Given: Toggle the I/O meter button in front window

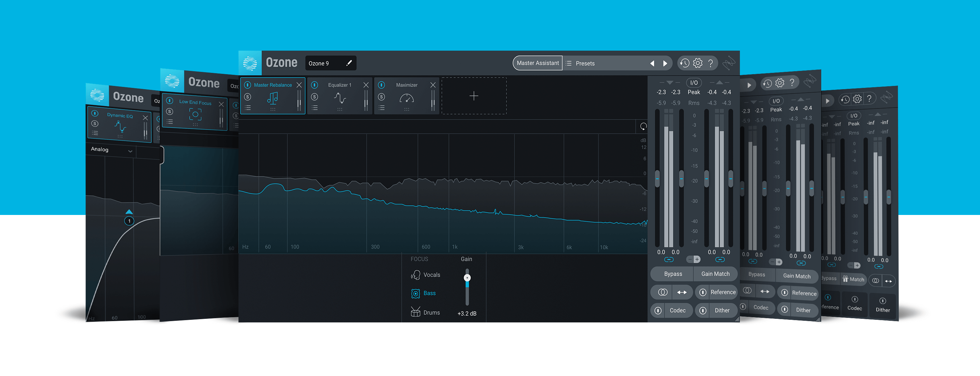Looking at the screenshot, I should pos(694,83).
